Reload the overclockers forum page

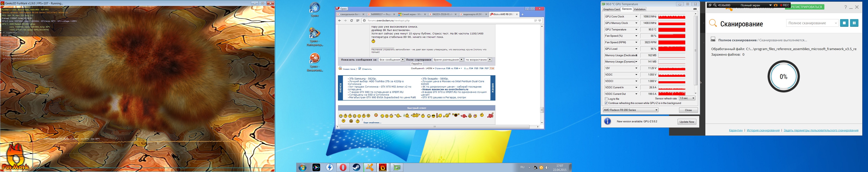coord(351,21)
